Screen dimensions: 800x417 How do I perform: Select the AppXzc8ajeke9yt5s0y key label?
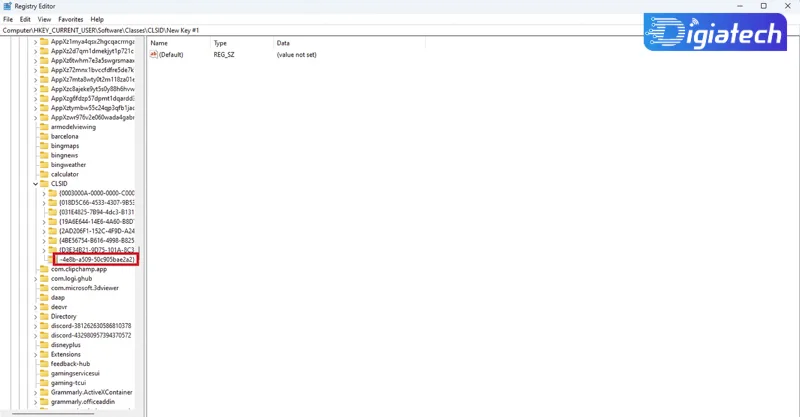click(x=92, y=89)
